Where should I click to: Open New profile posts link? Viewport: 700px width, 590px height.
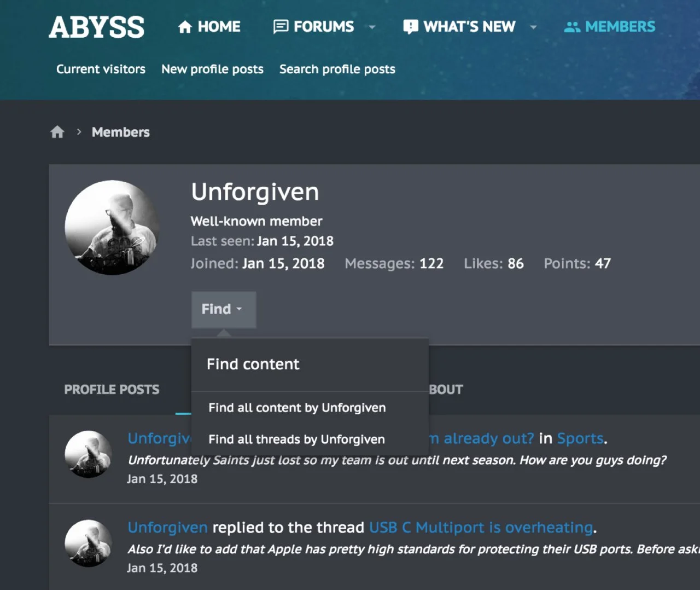(x=212, y=70)
